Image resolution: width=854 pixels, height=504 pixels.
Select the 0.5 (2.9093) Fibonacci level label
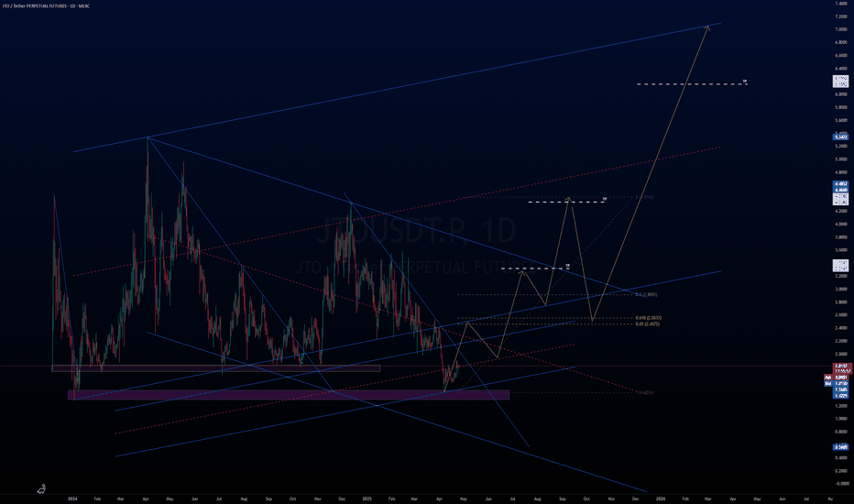pos(646,295)
